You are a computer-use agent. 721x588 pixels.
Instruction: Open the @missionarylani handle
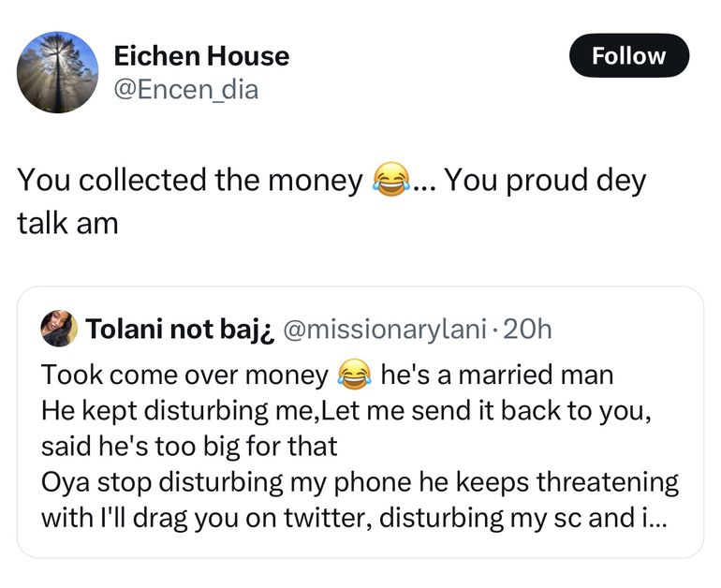[385, 330]
